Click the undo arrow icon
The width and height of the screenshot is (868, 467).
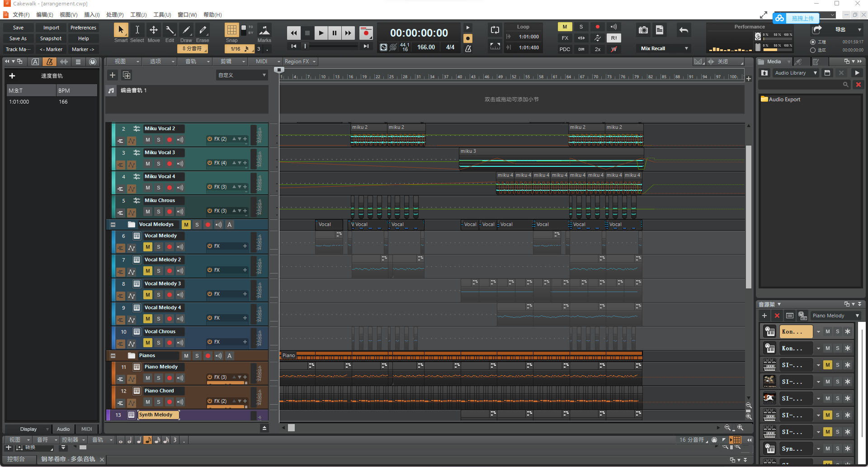(684, 30)
